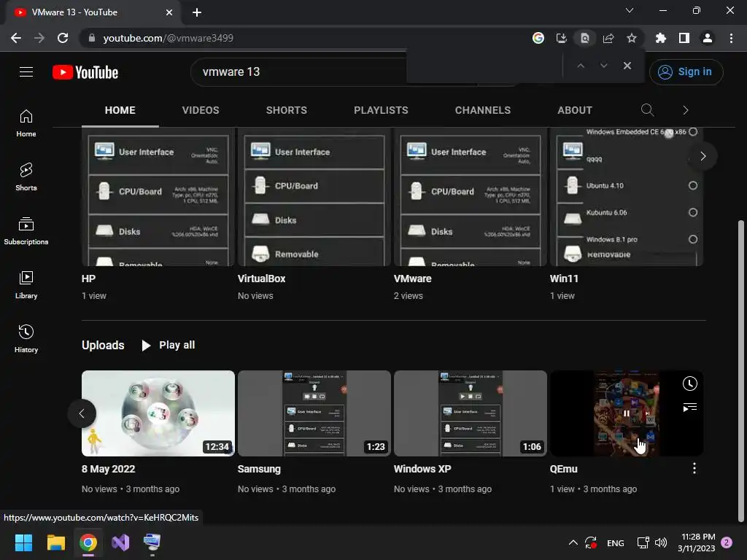This screenshot has width=747, height=560.
Task: Bookmark this page with the star icon
Action: point(631,38)
